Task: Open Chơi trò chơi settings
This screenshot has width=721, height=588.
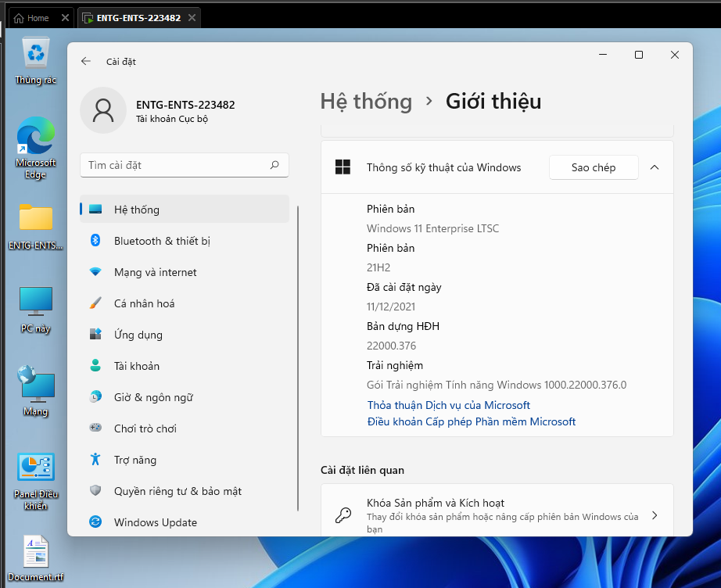Action: pyautogui.click(x=185, y=428)
